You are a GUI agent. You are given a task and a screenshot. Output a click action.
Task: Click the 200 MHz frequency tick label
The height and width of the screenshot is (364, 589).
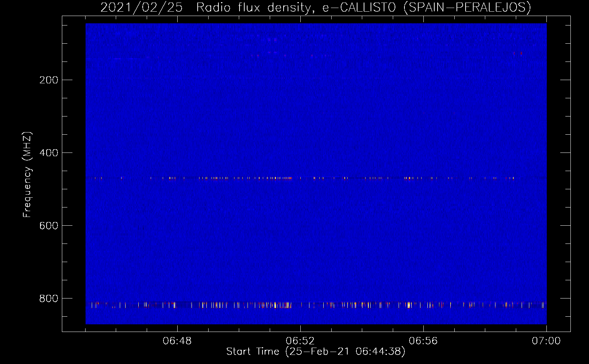(49, 80)
